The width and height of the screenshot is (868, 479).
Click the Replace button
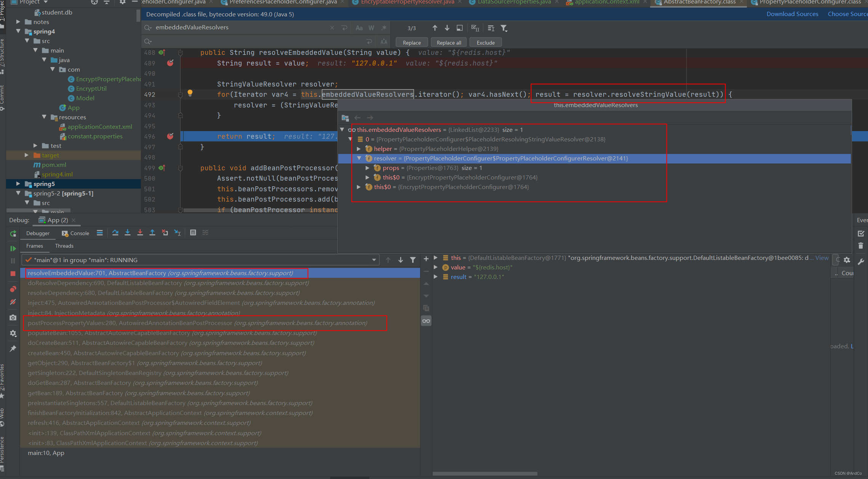coord(412,43)
